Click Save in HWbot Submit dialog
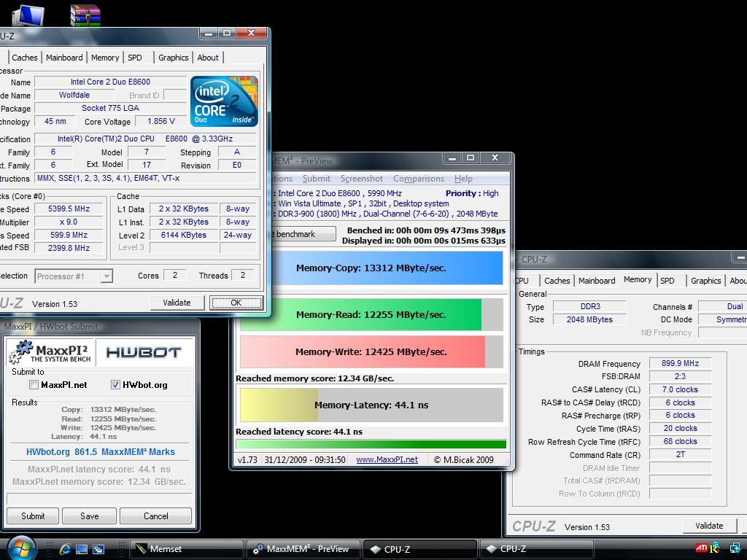 click(89, 516)
